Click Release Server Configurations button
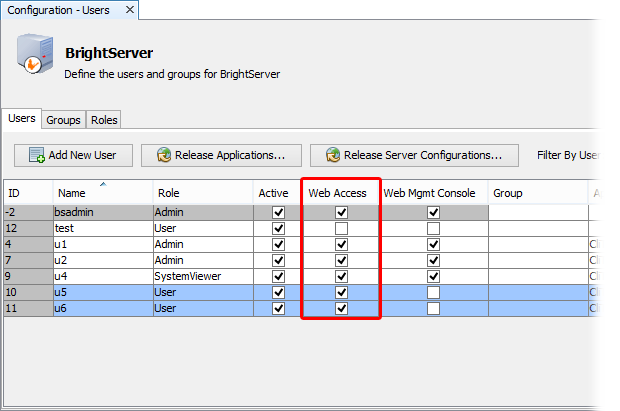 [x=413, y=155]
